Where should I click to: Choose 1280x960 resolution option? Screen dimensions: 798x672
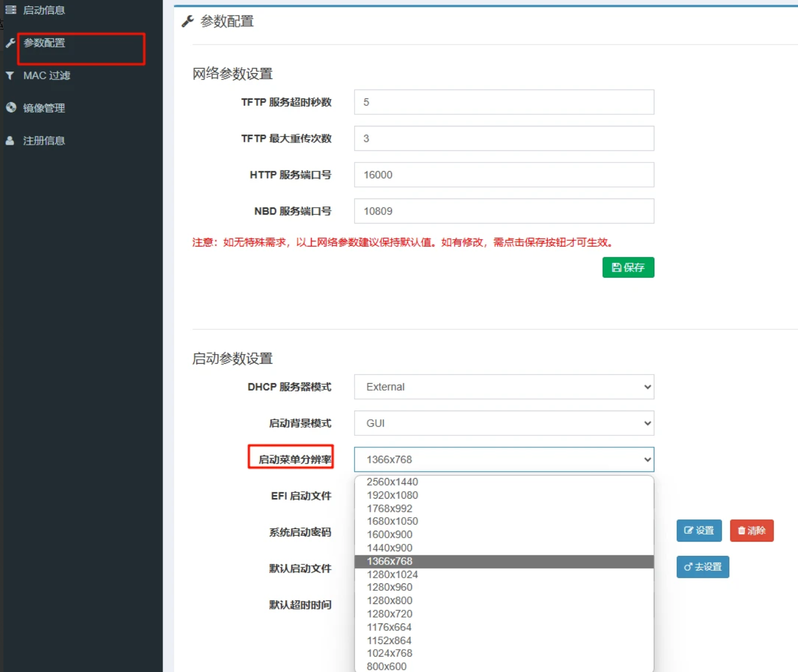(x=504, y=587)
